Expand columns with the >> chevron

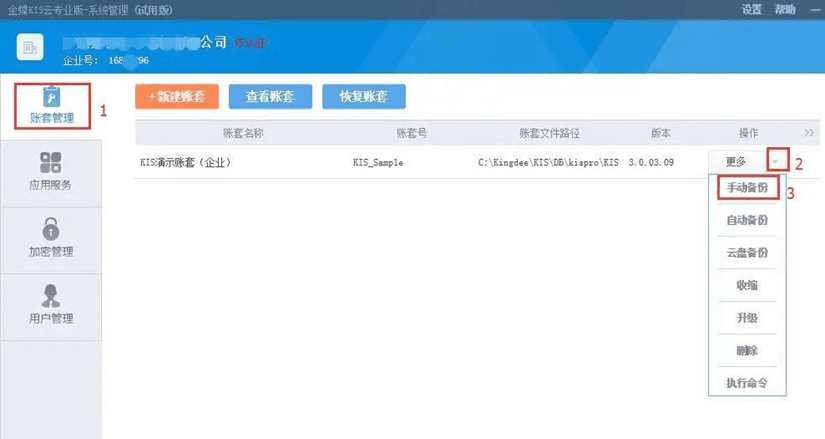coord(809,133)
